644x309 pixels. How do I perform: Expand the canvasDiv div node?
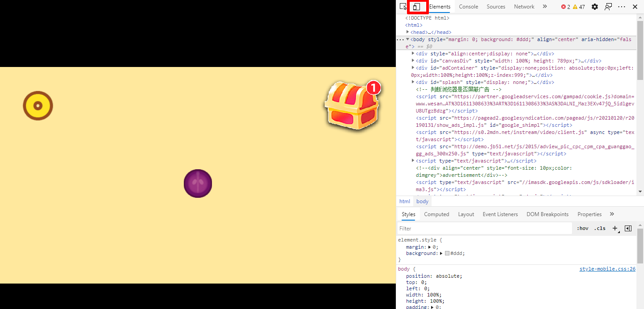pos(413,61)
